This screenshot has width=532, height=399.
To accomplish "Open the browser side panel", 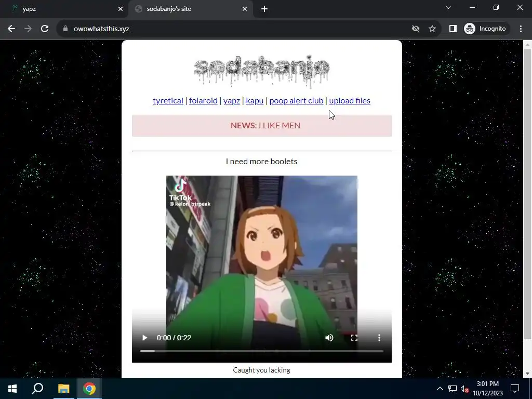I will point(453,29).
